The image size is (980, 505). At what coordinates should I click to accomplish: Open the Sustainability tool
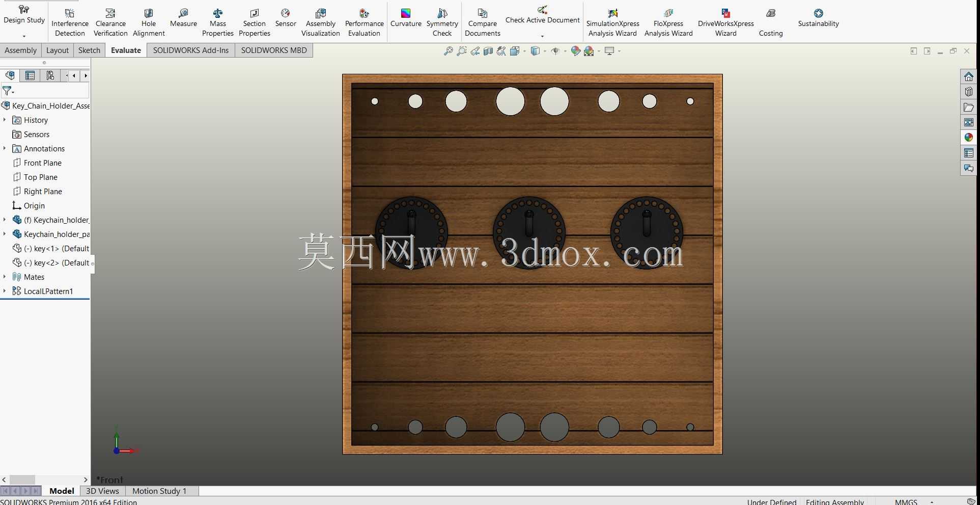pyautogui.click(x=819, y=18)
